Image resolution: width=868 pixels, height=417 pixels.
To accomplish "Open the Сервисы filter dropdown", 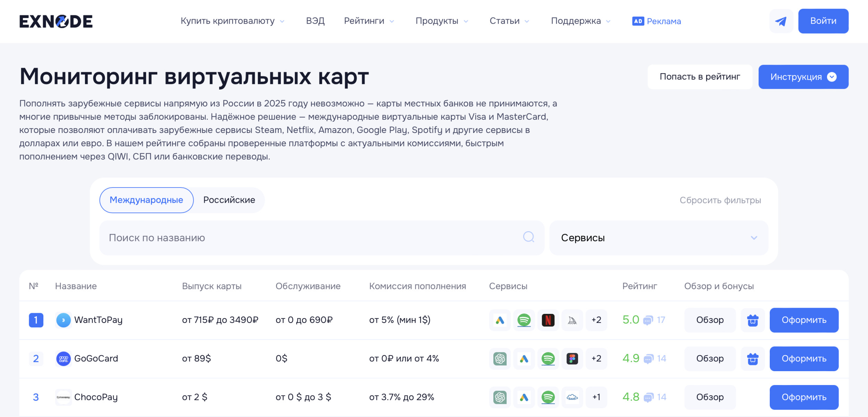I will pos(659,238).
